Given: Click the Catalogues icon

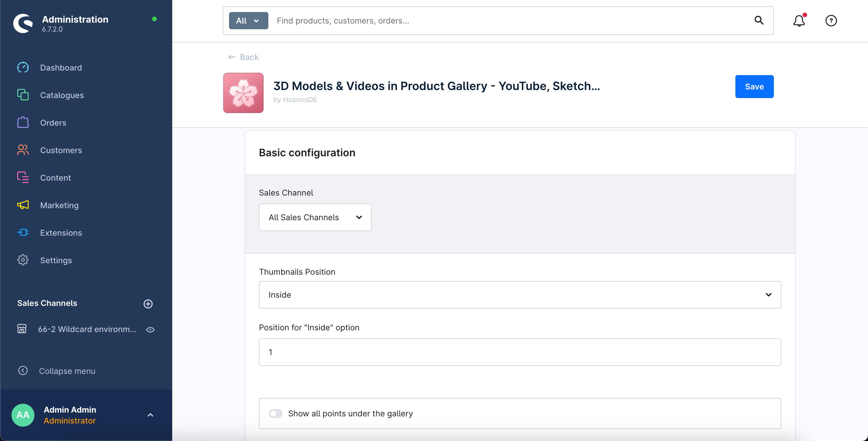Looking at the screenshot, I should [x=23, y=95].
